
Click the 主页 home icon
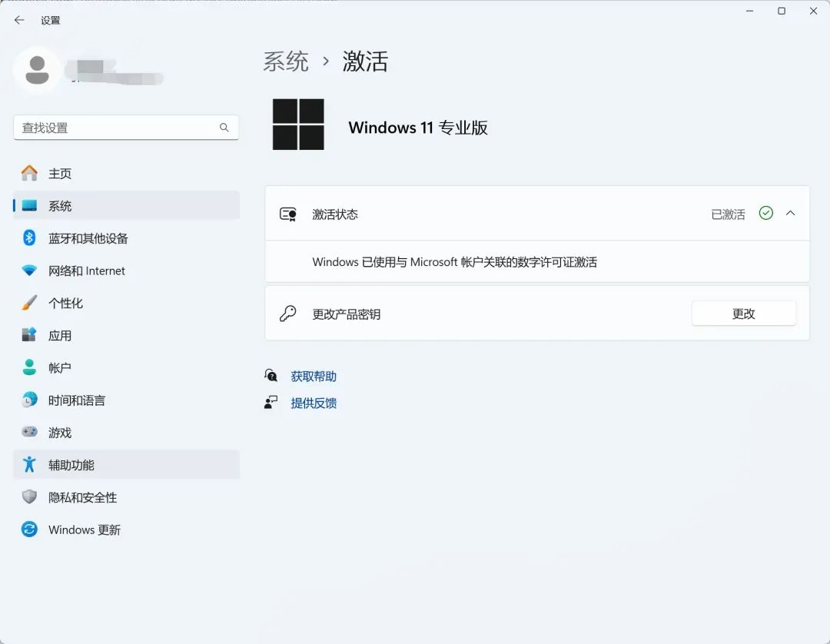click(x=30, y=173)
